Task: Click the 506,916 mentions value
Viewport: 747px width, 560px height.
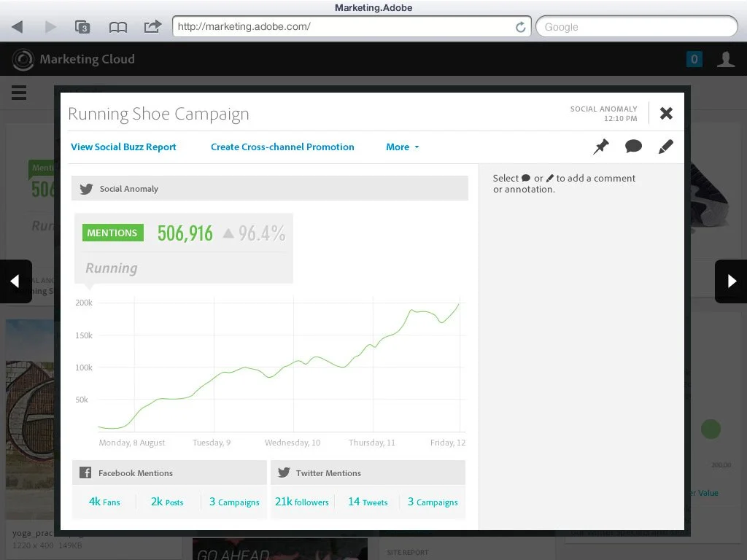Action: [185, 233]
